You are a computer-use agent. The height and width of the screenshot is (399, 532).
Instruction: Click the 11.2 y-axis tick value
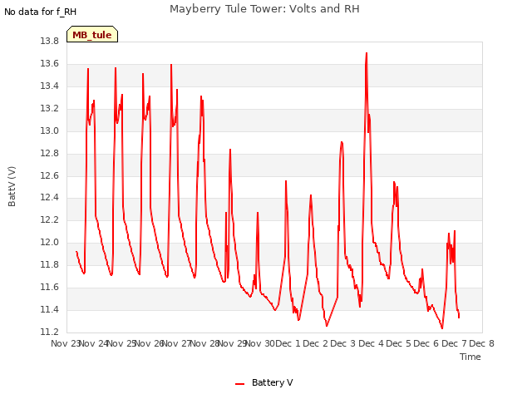click(x=50, y=332)
